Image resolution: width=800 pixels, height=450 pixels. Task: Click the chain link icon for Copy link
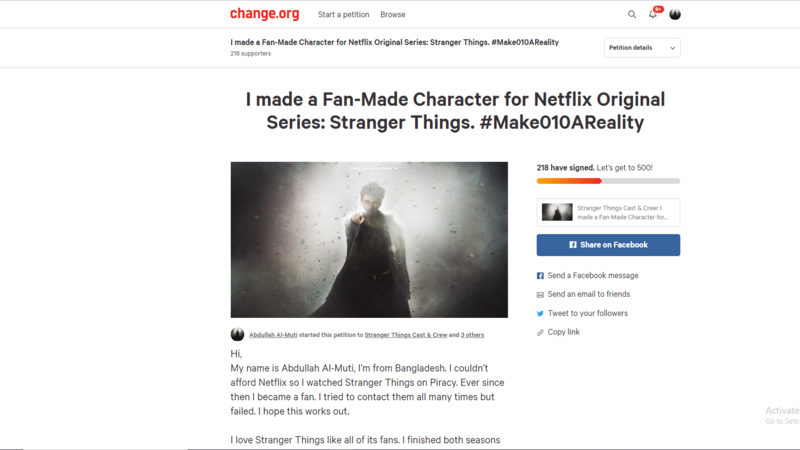(540, 332)
